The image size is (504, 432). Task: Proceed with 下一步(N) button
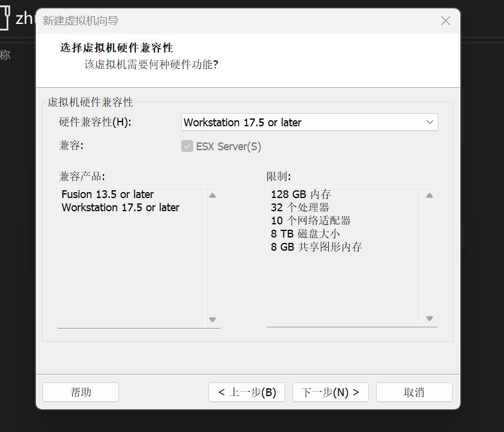331,392
